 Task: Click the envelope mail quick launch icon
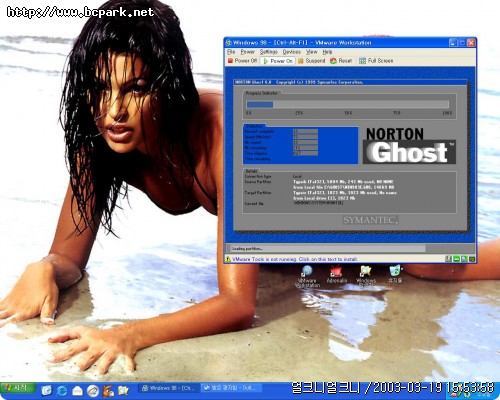coord(77,390)
